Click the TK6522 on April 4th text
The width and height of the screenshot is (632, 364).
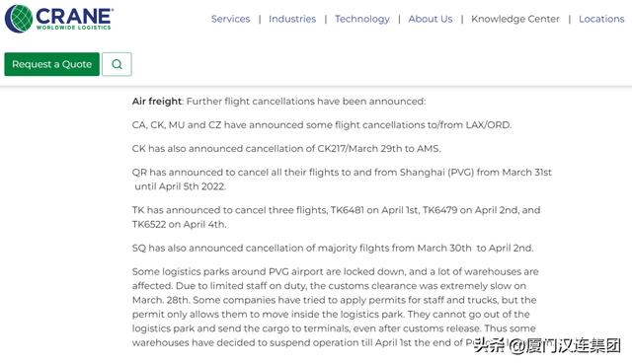(x=179, y=224)
